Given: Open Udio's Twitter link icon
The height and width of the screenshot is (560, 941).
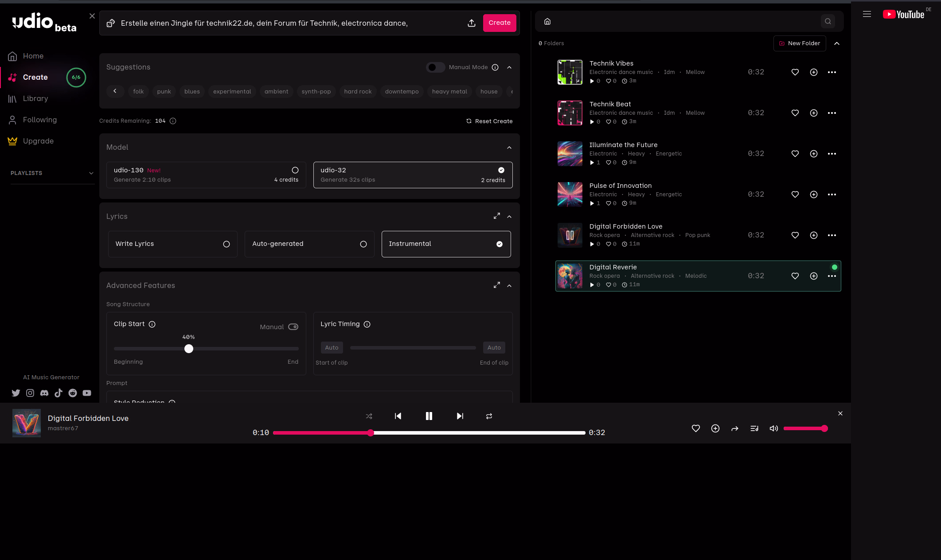Looking at the screenshot, I should pyautogui.click(x=16, y=393).
